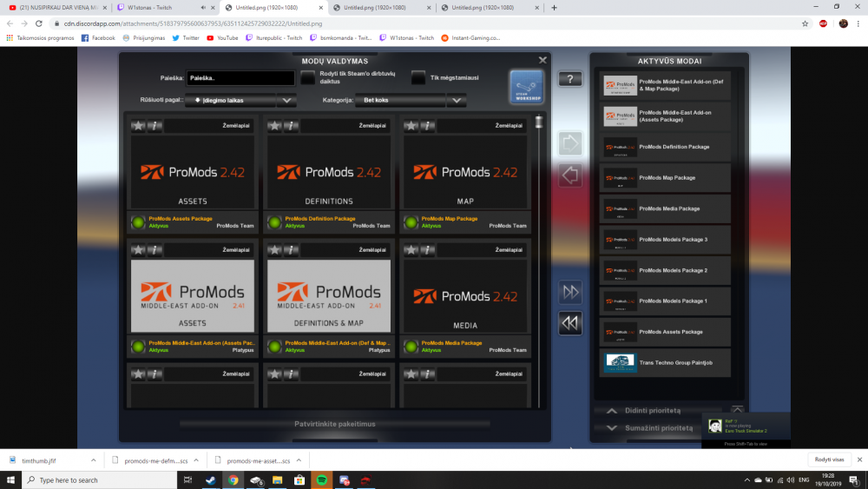Viewport: 868px width, 489px height.
Task: Open Steam from the taskbar
Action: click(x=210, y=480)
